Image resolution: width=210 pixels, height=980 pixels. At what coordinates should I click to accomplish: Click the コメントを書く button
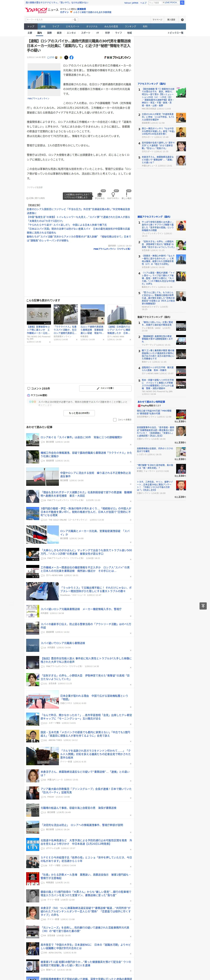point(105,388)
